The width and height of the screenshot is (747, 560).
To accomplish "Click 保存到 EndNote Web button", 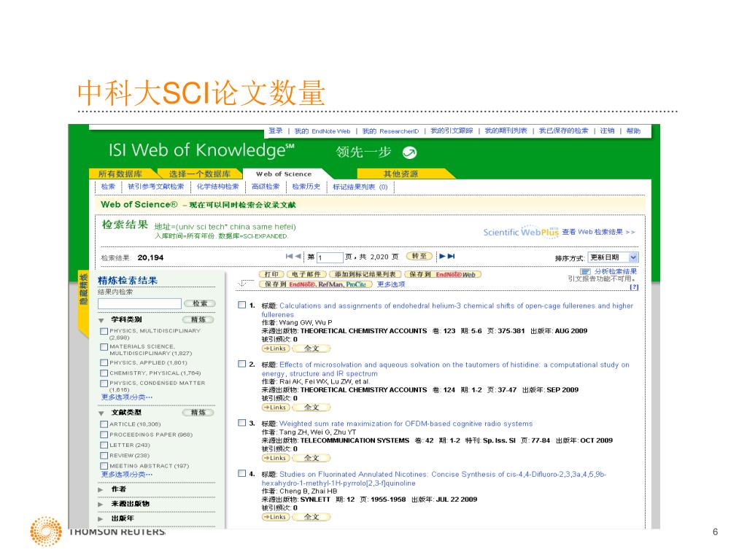I will click(443, 274).
